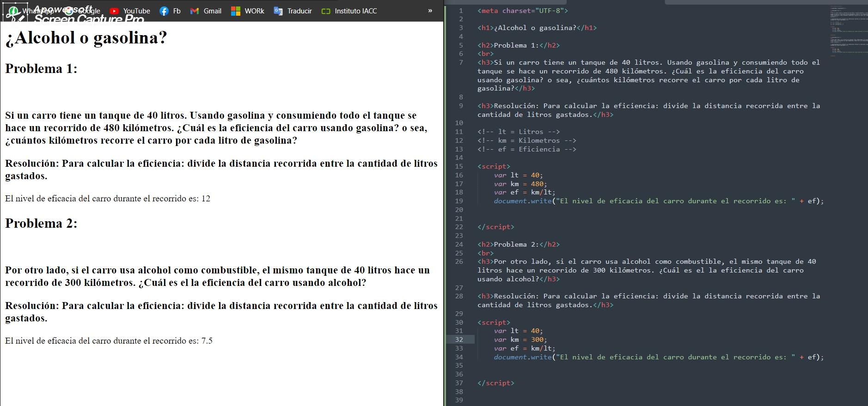Image resolution: width=868 pixels, height=406 pixels.
Task: Click the 'ef = Eficiencia' comment line
Action: (x=527, y=149)
